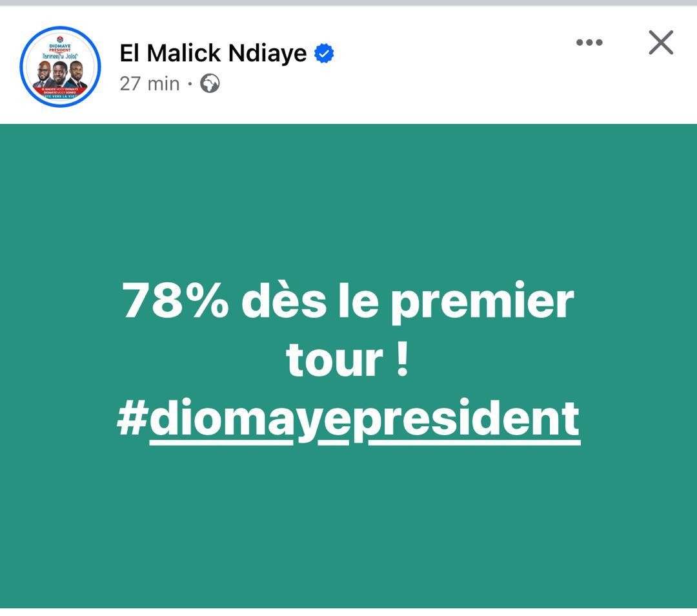Click the dot separator after "27 min"

point(190,84)
